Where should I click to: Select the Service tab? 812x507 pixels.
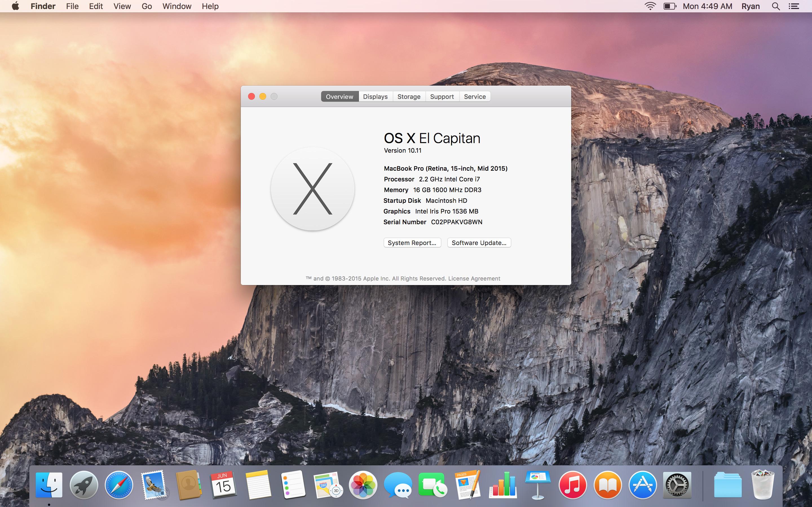(x=475, y=96)
